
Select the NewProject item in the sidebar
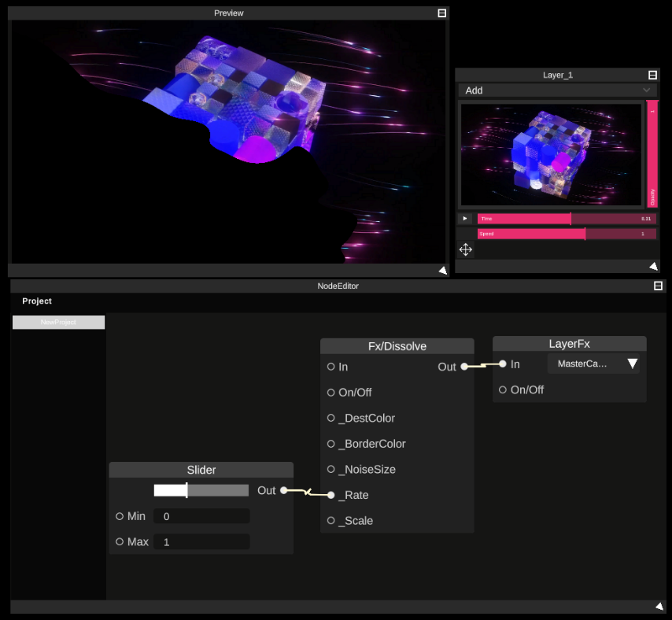pyautogui.click(x=57, y=322)
